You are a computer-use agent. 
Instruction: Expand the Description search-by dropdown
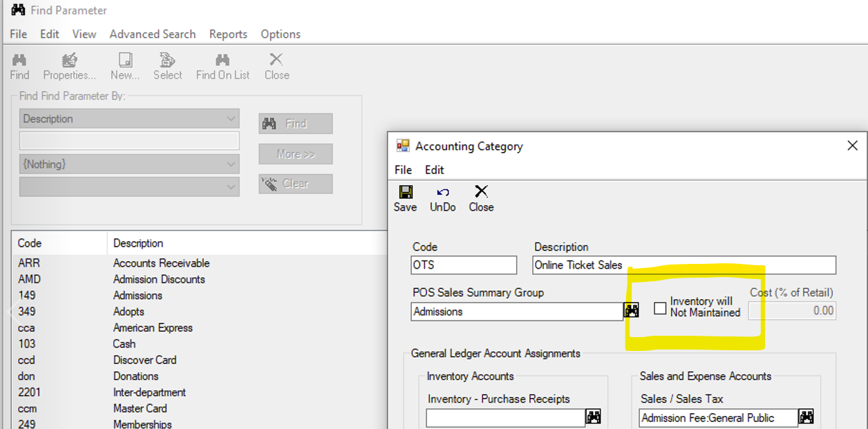pos(232,119)
